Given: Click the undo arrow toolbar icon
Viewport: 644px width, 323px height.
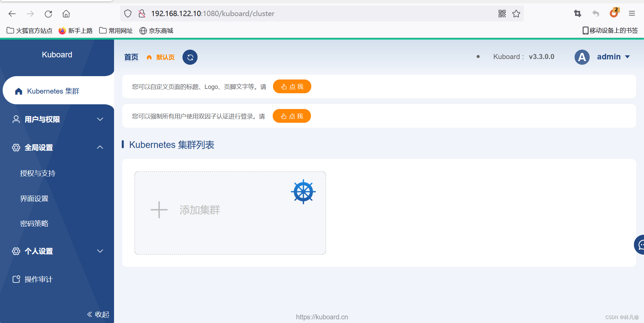Looking at the screenshot, I should tap(596, 13).
